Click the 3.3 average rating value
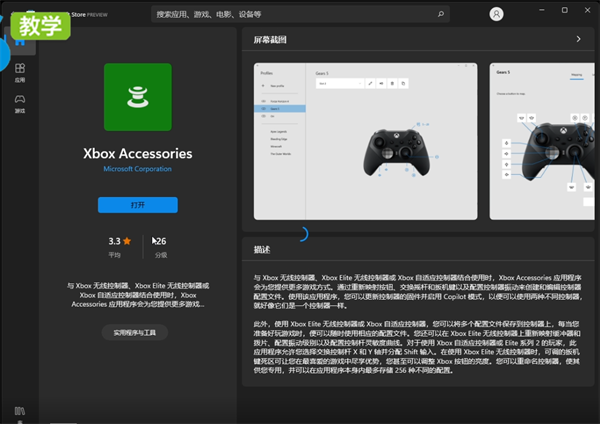The height and width of the screenshot is (424, 600). tap(114, 241)
